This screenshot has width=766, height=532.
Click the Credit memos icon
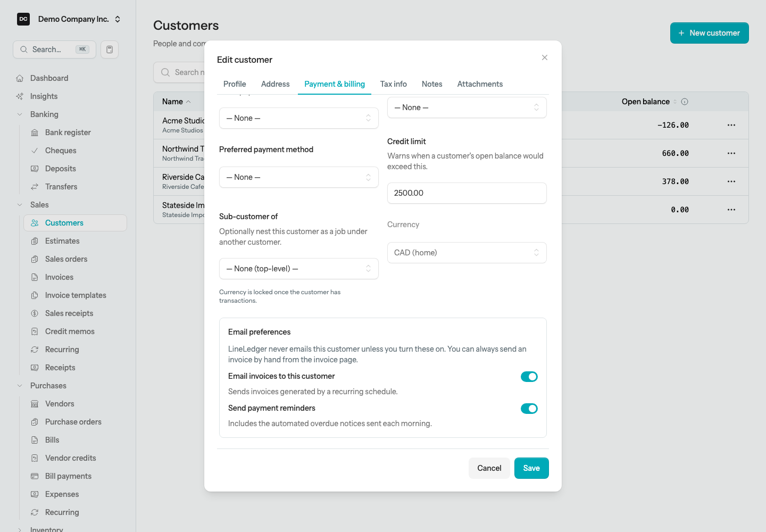pyautogui.click(x=35, y=331)
